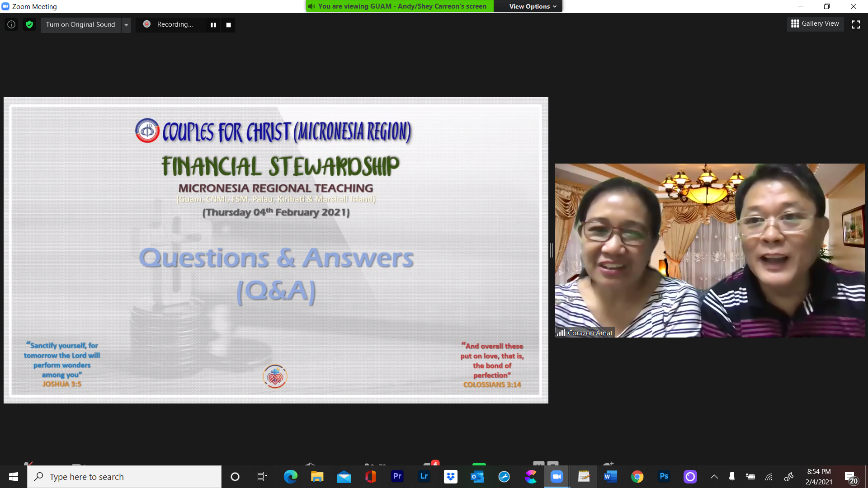Click the Zoom taskbar icon
This screenshot has height=488, width=868.
557,477
